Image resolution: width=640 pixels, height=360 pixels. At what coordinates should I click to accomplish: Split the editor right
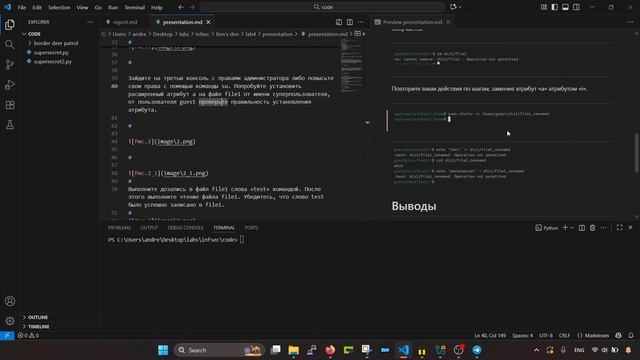point(350,22)
